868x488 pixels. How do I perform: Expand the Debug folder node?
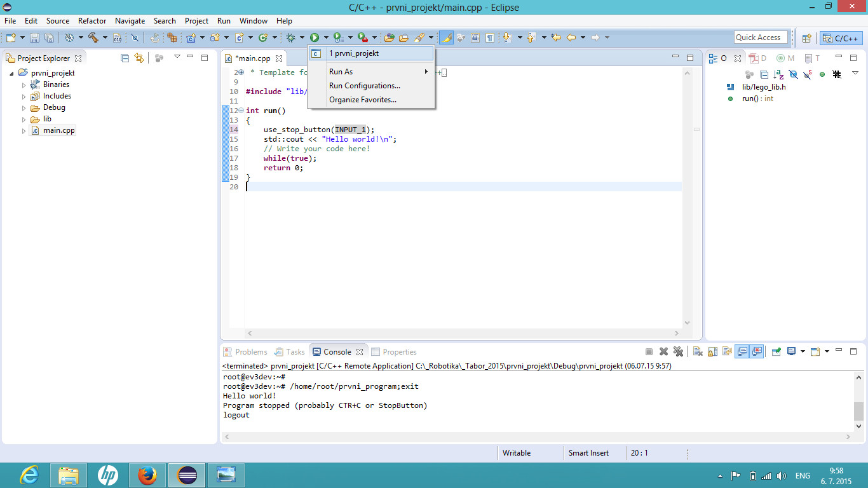click(x=24, y=108)
